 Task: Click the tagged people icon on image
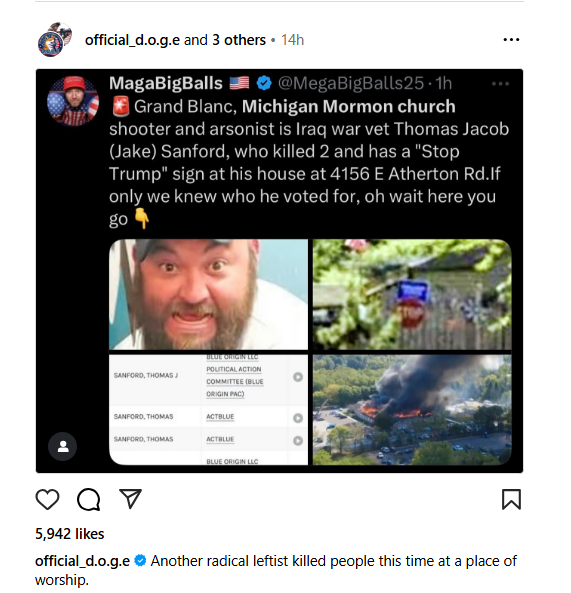(63, 446)
